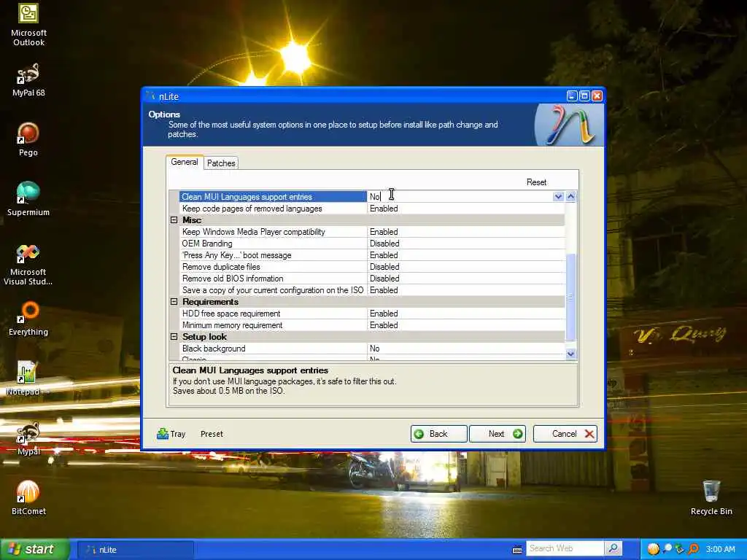Select the Remove duplicate files row
Screen dimensions: 747x560
372,267
